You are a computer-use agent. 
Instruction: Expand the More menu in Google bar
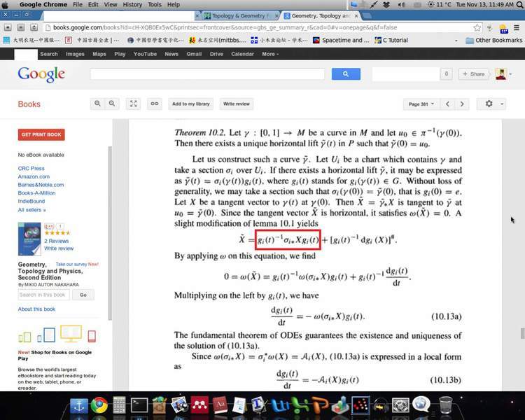point(270,54)
